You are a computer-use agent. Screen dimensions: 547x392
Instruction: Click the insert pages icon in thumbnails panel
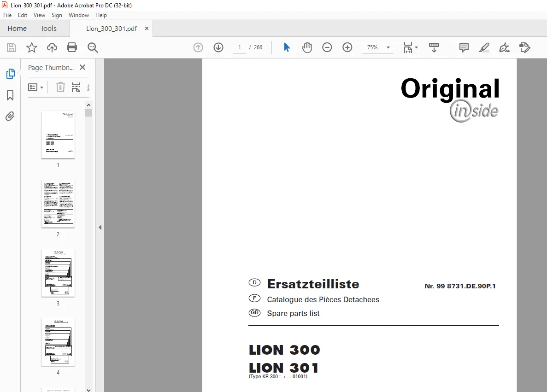[76, 87]
